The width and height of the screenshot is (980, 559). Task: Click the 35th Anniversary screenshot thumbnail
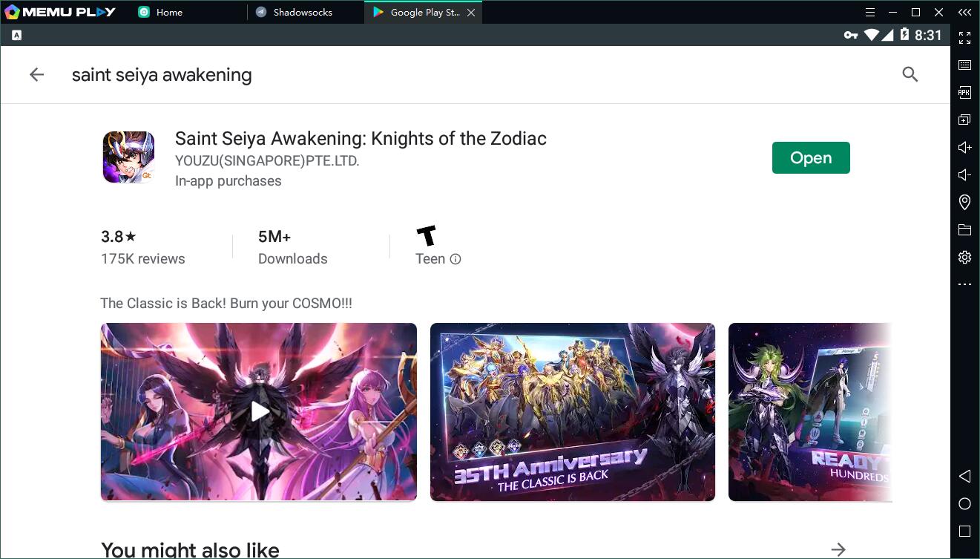(572, 411)
